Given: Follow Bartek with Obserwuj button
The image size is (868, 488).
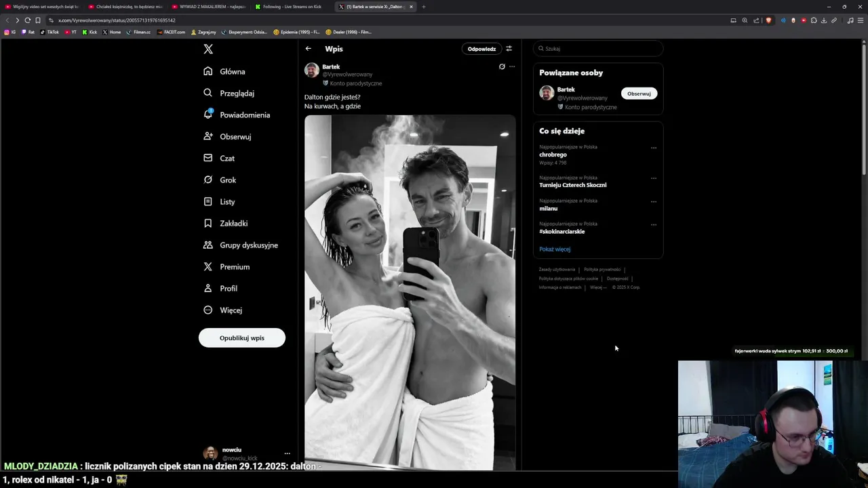Looking at the screenshot, I should coord(639,94).
